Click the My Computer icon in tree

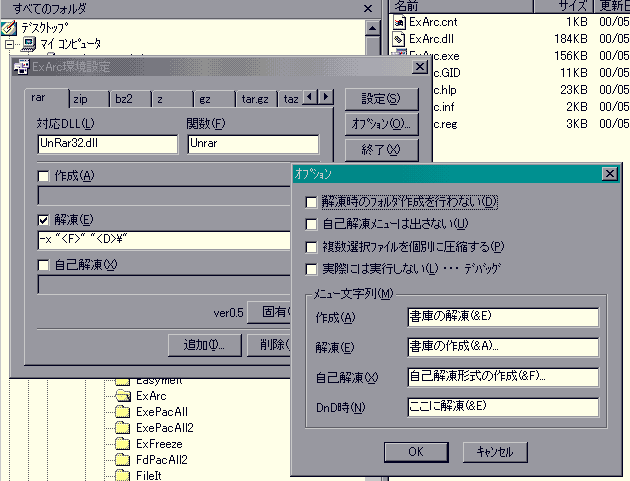(28, 44)
